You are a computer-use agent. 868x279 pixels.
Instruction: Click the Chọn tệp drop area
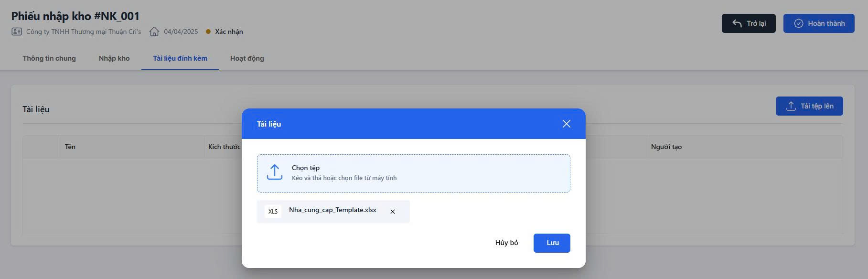pyautogui.click(x=413, y=173)
